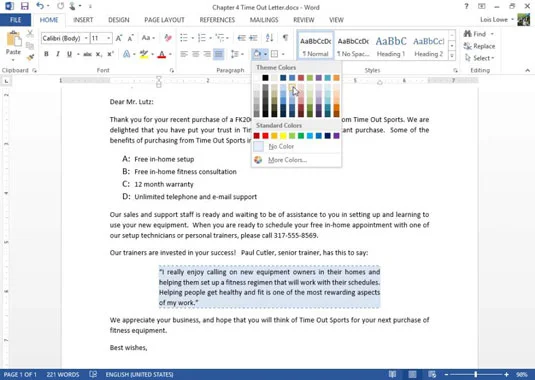
Task: Apply subscript formatting
Action: [x=99, y=54]
